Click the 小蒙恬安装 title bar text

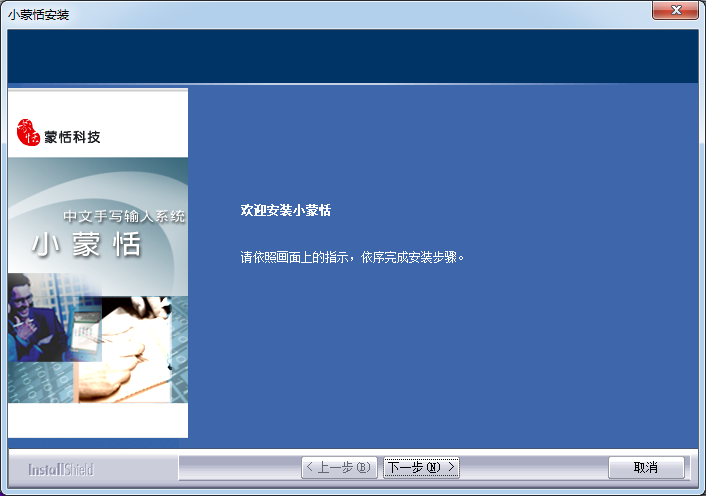39,15
